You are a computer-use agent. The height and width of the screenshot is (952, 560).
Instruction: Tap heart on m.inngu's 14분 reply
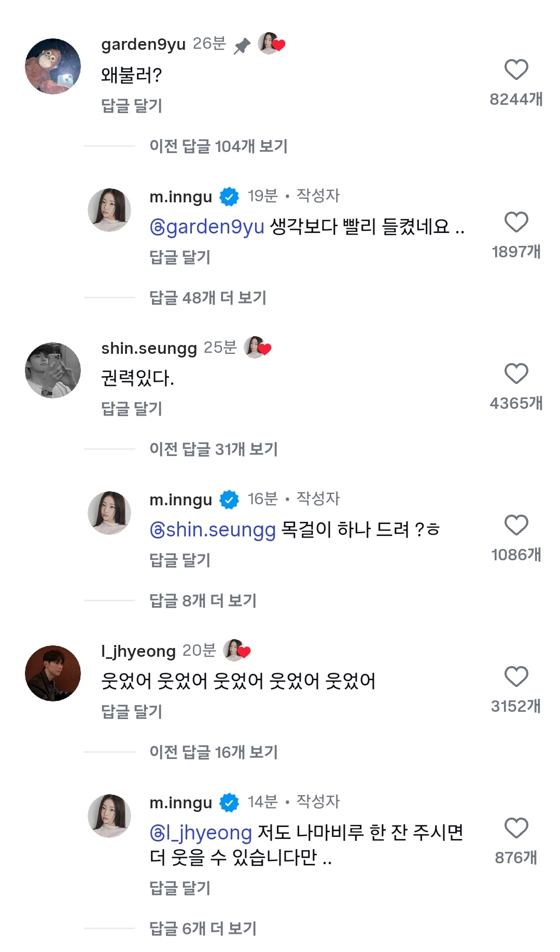(x=516, y=828)
